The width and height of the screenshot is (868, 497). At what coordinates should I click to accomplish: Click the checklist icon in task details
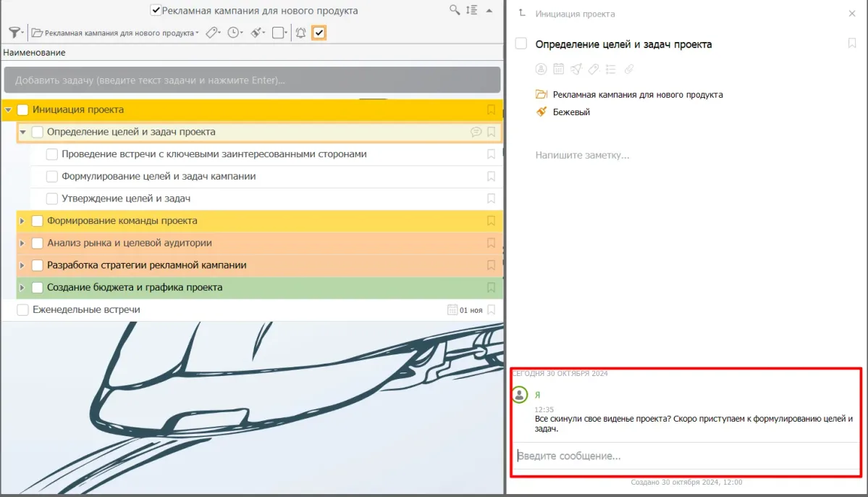pos(611,69)
